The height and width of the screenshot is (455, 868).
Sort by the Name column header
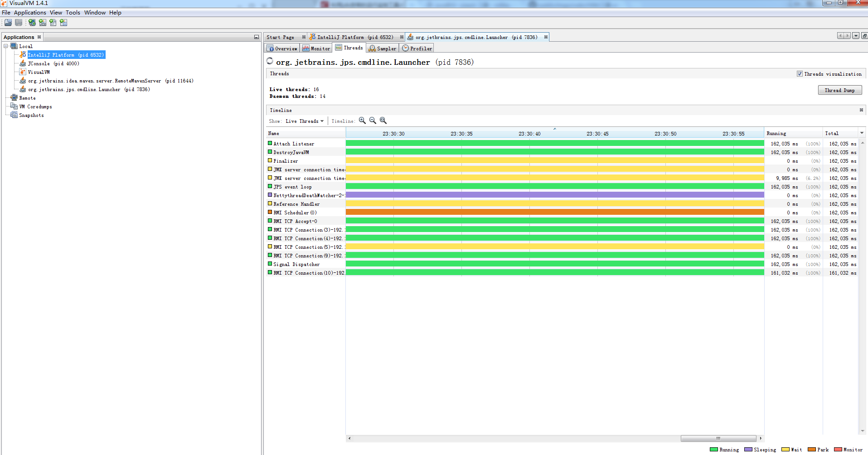tap(305, 133)
